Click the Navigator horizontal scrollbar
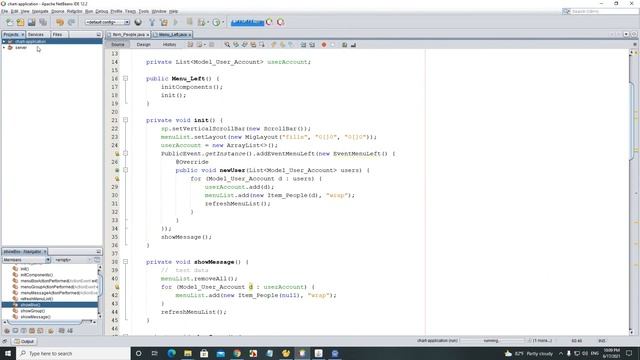This screenshot has width=640, height=360. point(49,322)
